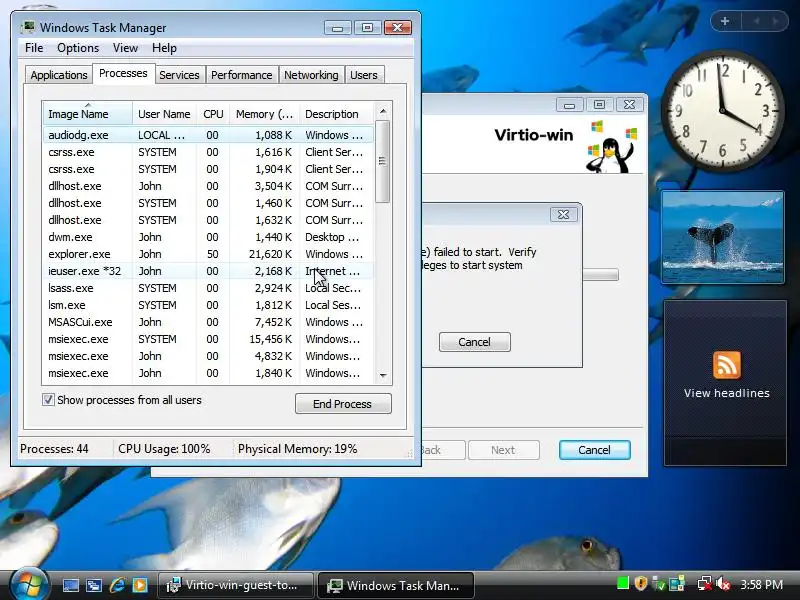Image resolution: width=800 pixels, height=600 pixels.
Task: Click the End Process button
Action: coord(343,404)
